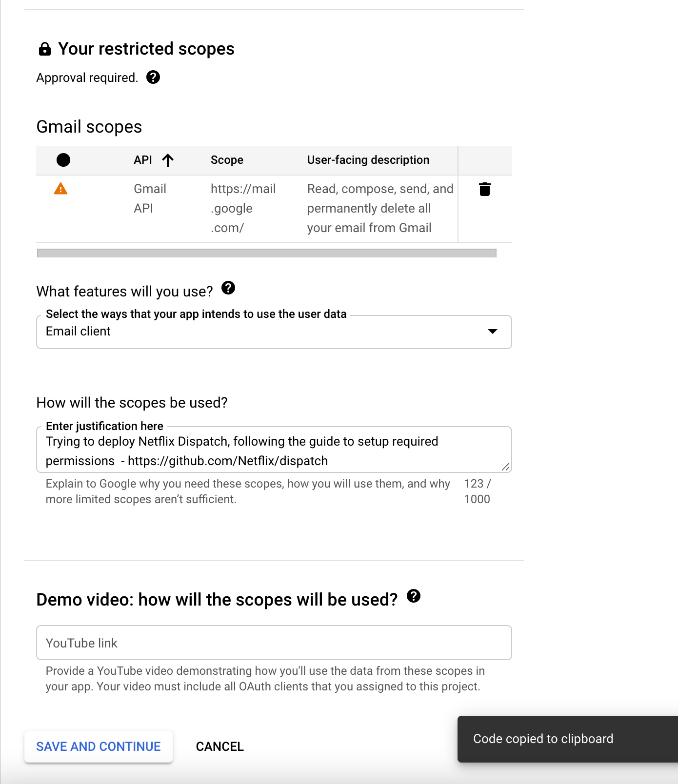This screenshot has height=784, width=678.
Task: Click the filled selector circle in the table header
Action: [x=63, y=160]
